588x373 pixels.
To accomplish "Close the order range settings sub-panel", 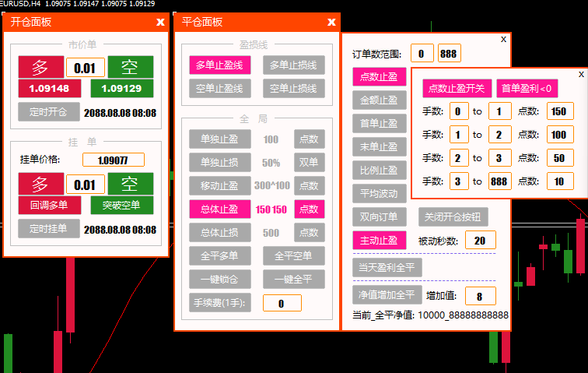I will coord(504,39).
